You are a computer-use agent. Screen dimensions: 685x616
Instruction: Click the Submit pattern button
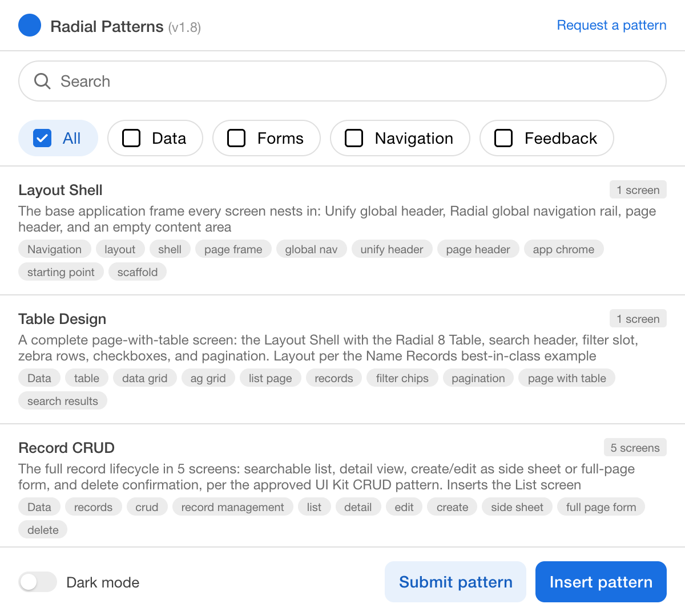[456, 582]
